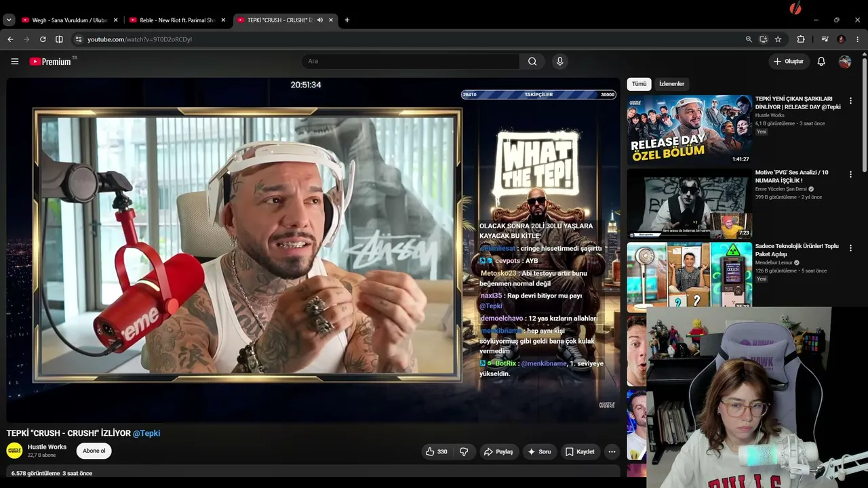Mute the tab via speaker icon
Image resolution: width=868 pixels, height=488 pixels.
pyautogui.click(x=319, y=20)
